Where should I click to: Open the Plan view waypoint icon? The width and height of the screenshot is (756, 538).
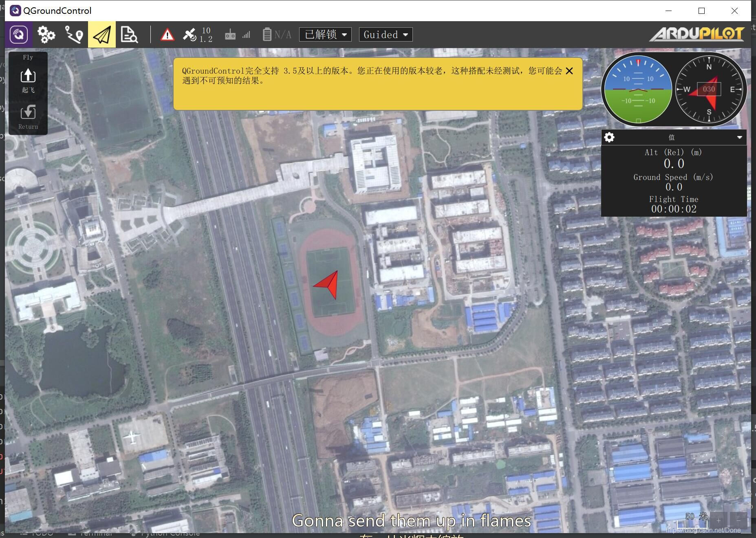74,35
